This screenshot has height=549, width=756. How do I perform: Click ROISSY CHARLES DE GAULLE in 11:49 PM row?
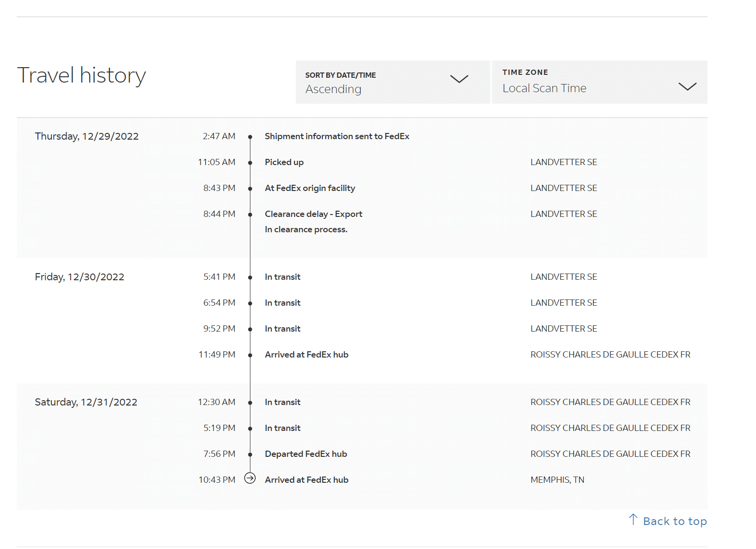[611, 355]
